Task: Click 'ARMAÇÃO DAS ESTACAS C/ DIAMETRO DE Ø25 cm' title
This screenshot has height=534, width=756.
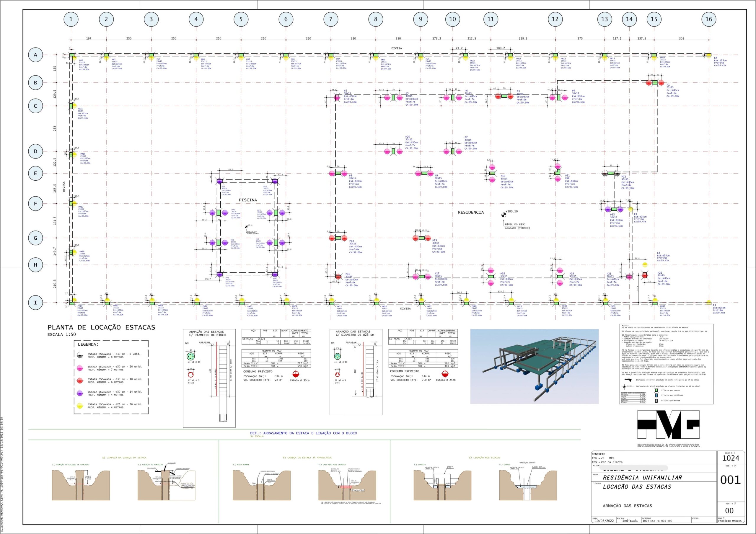Action: (x=356, y=333)
